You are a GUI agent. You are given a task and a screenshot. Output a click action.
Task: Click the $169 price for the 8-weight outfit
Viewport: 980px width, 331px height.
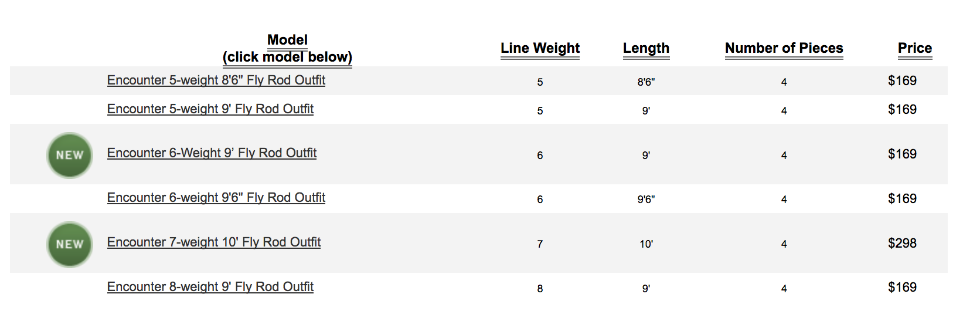coord(902,288)
